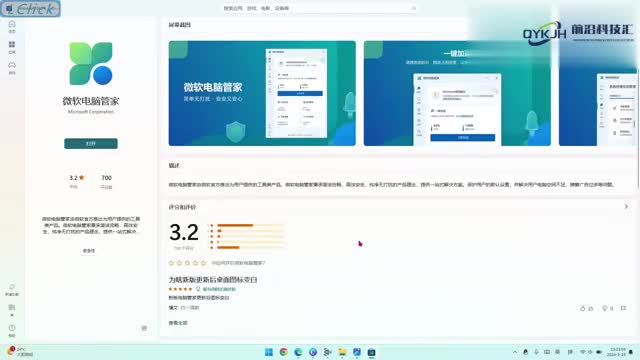This screenshot has width=640, height=360.
Task: Click the 3.2 average rating stat
Action: [x=76, y=181]
